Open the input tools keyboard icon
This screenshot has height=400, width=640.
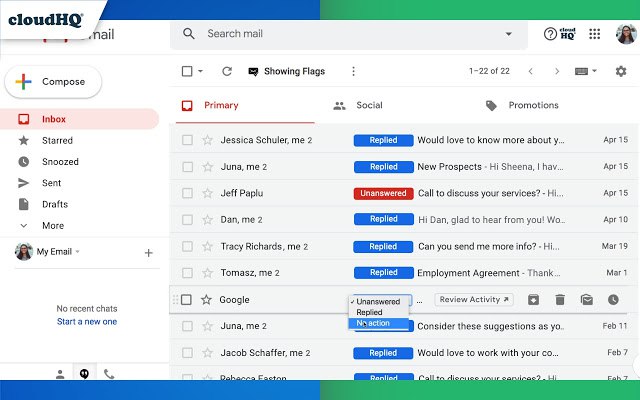point(581,71)
